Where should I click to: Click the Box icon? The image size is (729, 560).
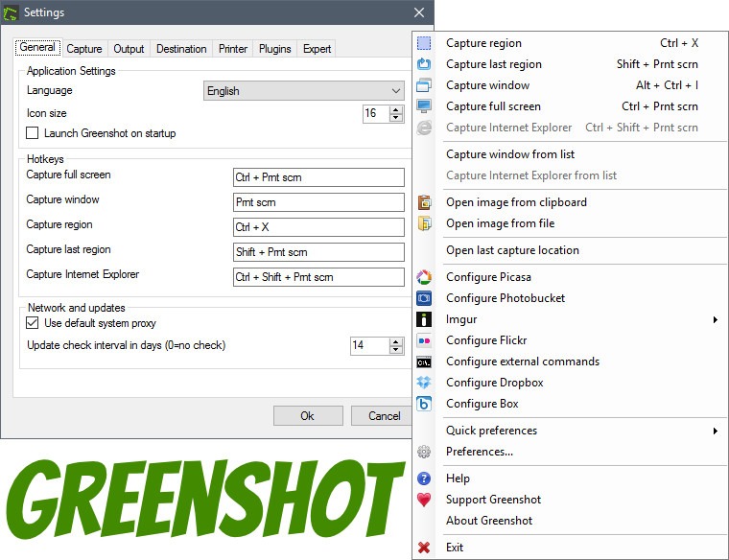[424, 404]
